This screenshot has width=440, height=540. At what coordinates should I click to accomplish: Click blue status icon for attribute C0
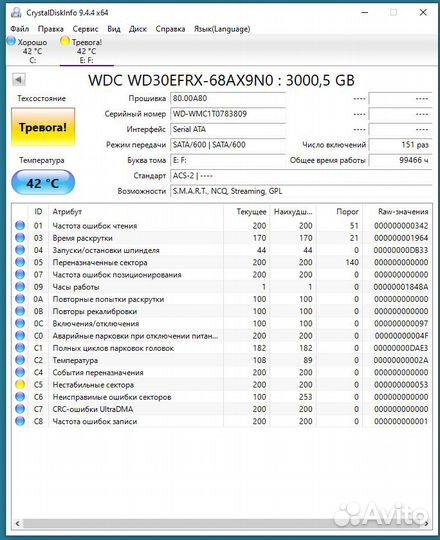[x=20, y=336]
